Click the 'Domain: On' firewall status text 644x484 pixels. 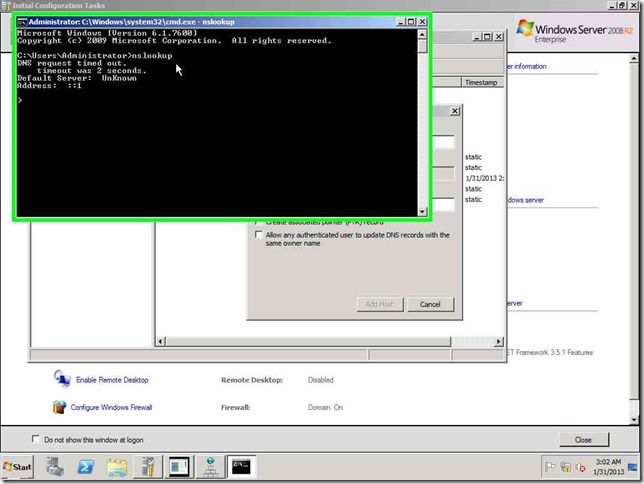(x=325, y=408)
